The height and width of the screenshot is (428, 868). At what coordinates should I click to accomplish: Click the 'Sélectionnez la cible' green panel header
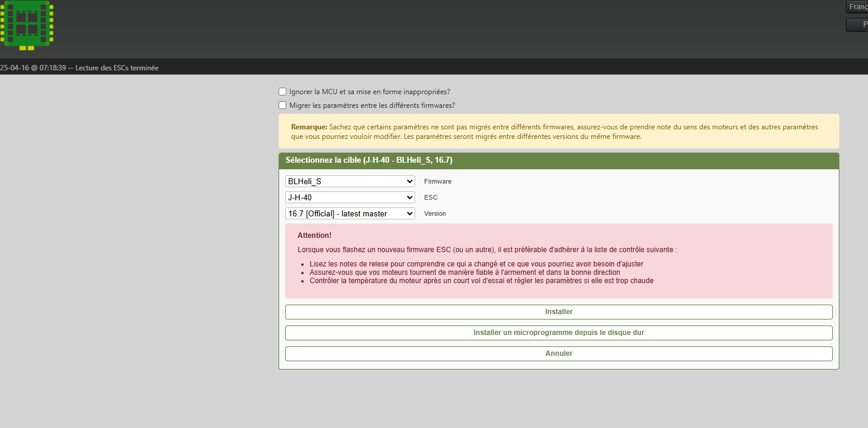pos(558,160)
